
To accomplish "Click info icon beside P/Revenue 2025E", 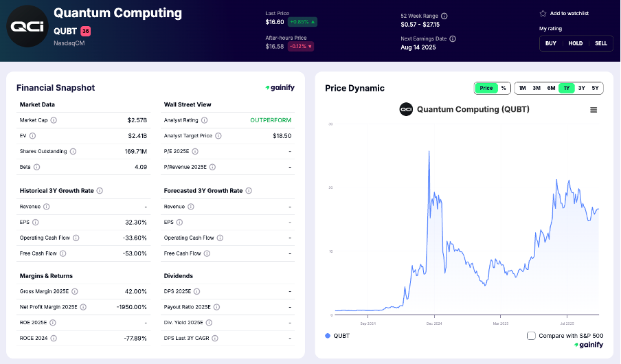I will coord(212,167).
